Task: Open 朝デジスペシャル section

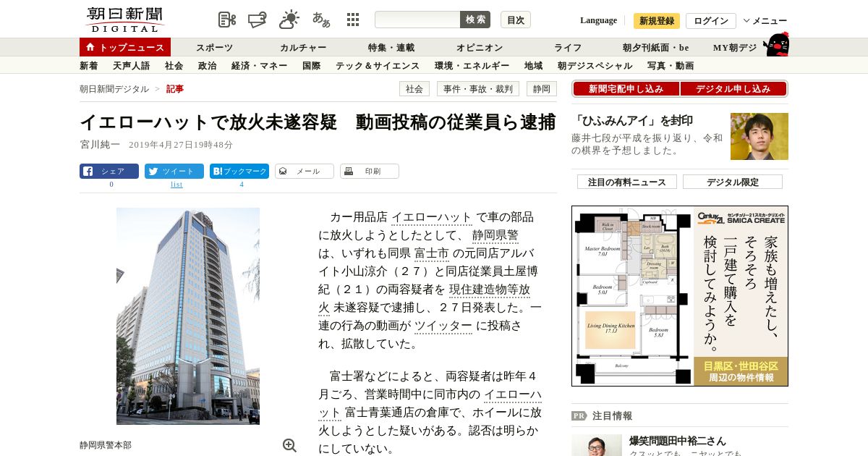Action: coord(595,66)
